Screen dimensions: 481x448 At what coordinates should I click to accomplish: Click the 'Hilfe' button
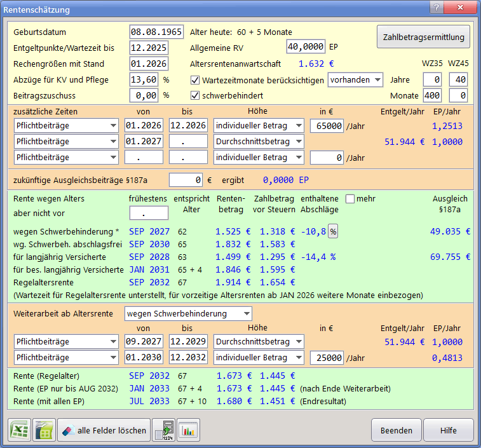[x=448, y=430]
